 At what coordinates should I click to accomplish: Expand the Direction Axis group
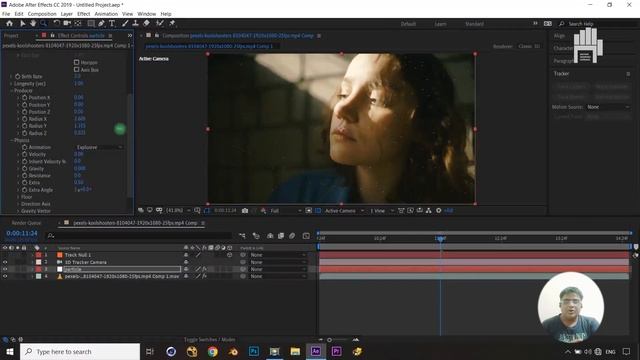(18, 204)
